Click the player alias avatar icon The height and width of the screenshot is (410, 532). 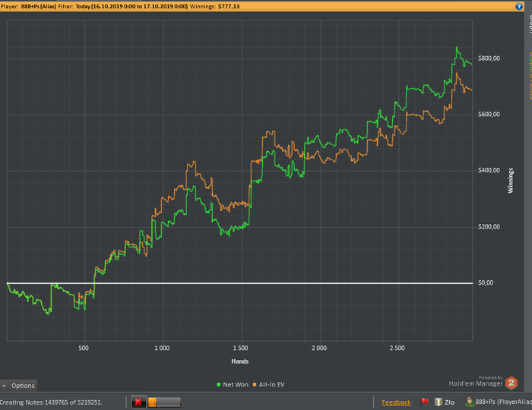pos(470,402)
